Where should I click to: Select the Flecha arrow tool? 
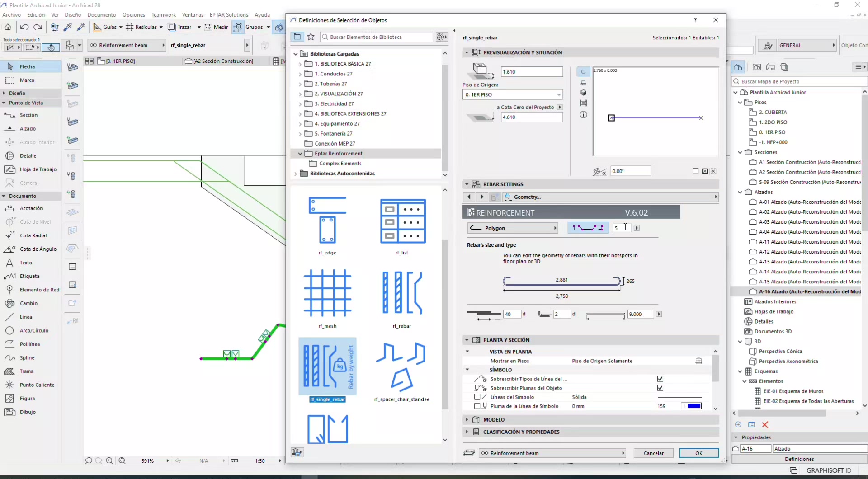tap(31, 66)
